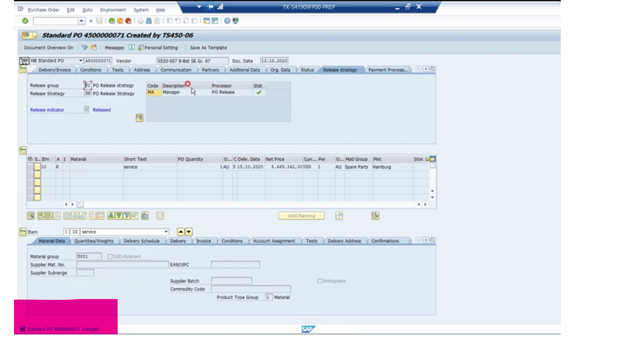644x355 pixels.
Task: Click the Find binoculars icon
Action: 149,21
